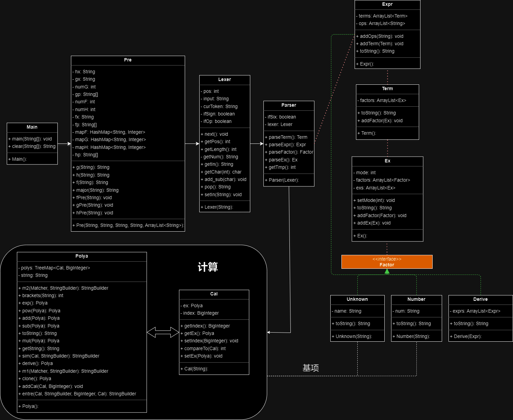Click the Term class header
Image resolution: width=513 pixels, height=420 pixels.
pos(387,89)
